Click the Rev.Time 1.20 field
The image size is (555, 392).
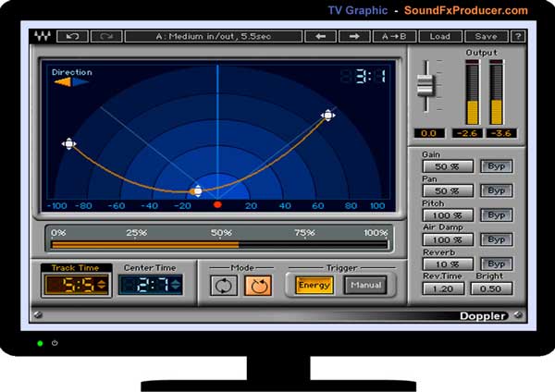(443, 288)
